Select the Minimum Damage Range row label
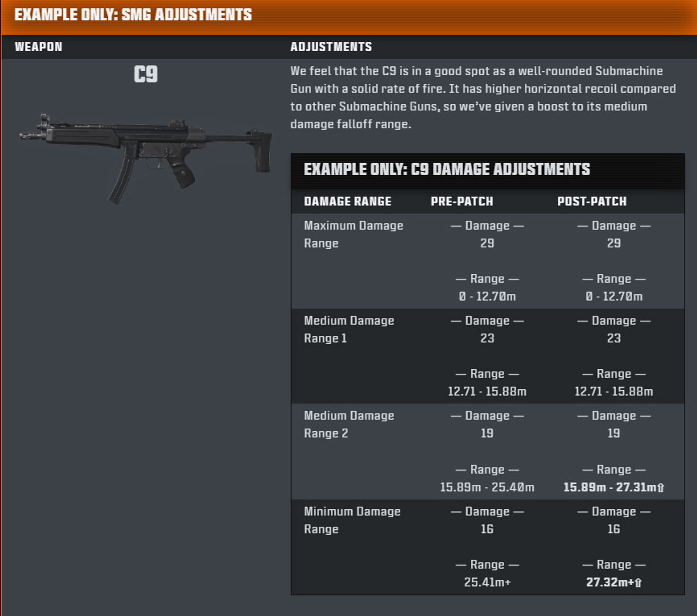Viewport: 697px width, 616px height. [x=352, y=520]
